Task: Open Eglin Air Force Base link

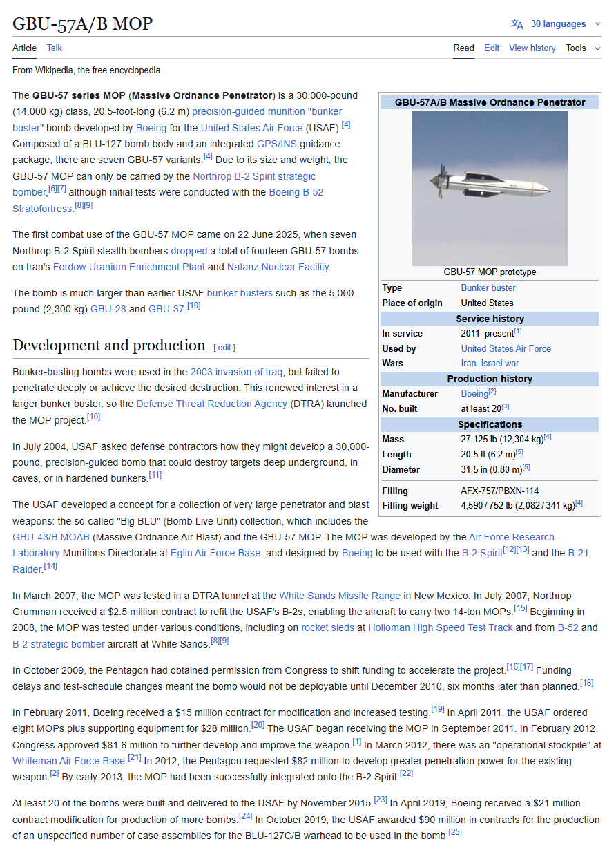Action: [x=216, y=553]
